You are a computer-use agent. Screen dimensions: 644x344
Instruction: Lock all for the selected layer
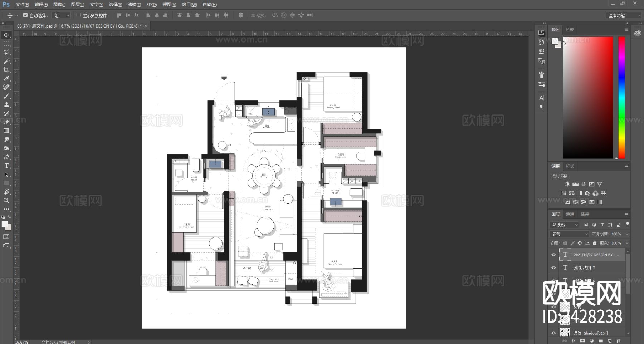pos(595,243)
